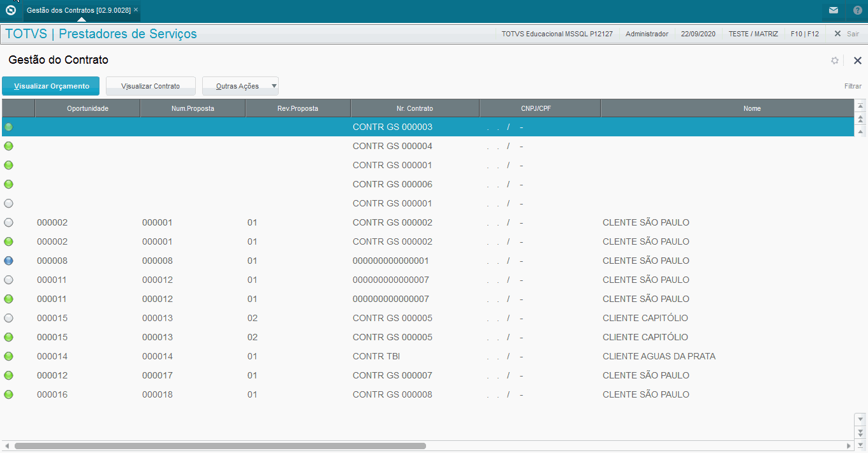The height and width of the screenshot is (453, 868).
Task: Click green status icon of CONTR GS 000006 row
Action: (x=8, y=184)
